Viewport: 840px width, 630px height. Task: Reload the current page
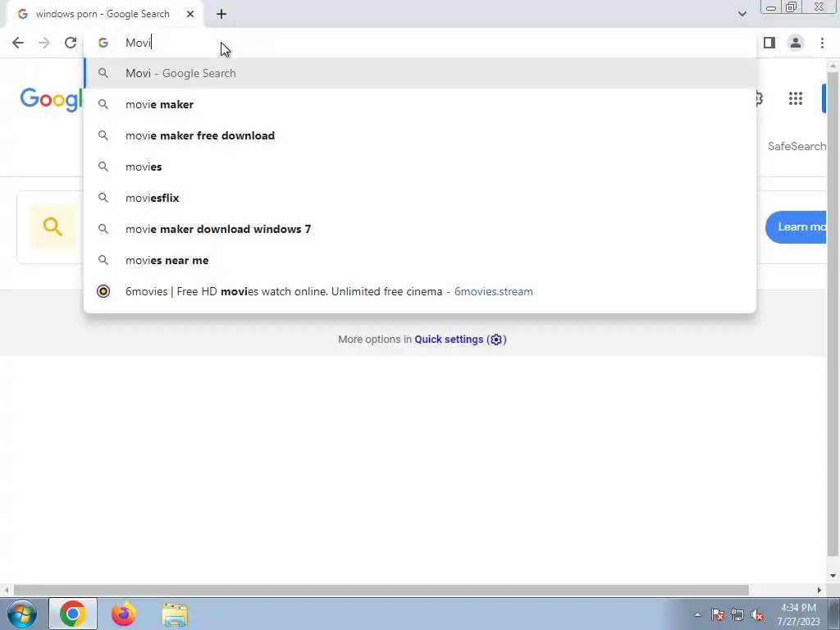(71, 43)
